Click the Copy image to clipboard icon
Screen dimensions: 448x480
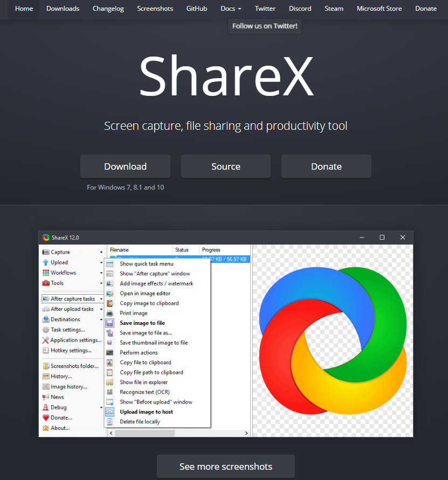tap(109, 303)
